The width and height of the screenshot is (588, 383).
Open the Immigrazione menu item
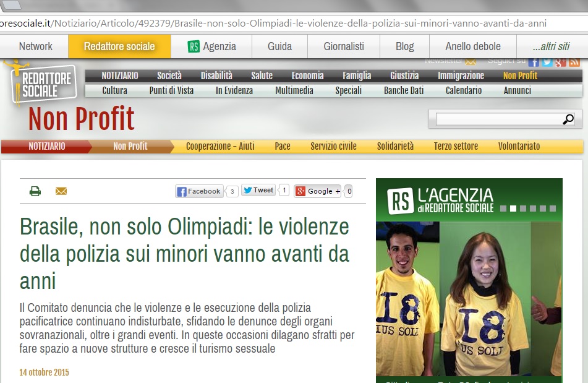[461, 75]
